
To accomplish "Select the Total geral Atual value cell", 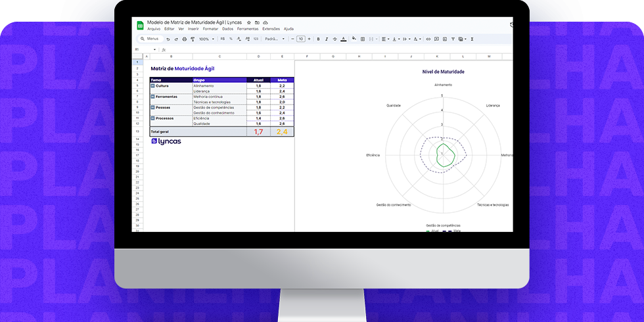I will (x=258, y=132).
